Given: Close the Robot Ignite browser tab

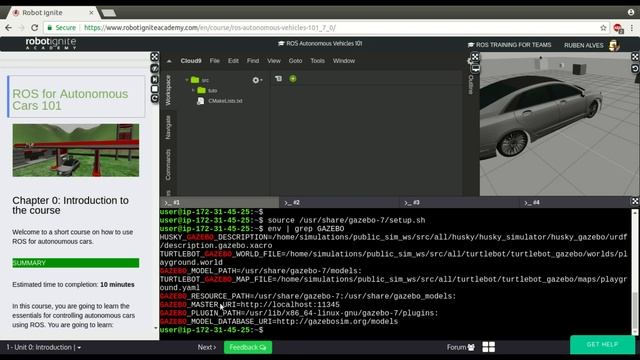Looking at the screenshot, I should point(91,13).
